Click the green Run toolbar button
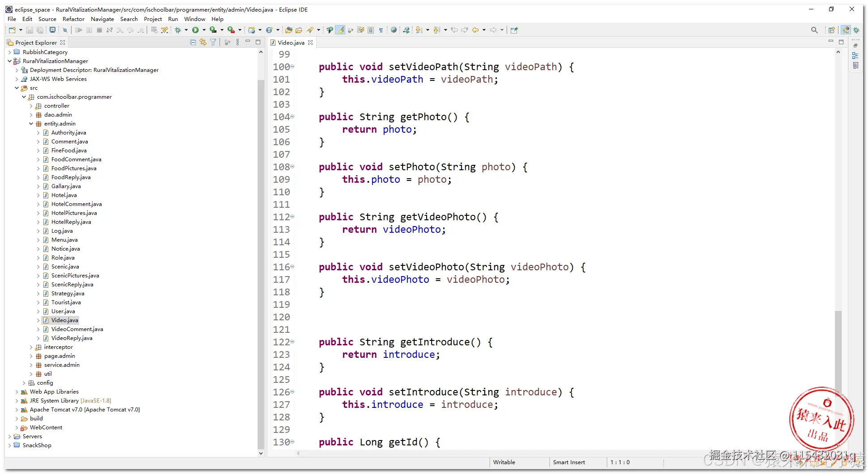The width and height of the screenshot is (868, 474). click(195, 30)
